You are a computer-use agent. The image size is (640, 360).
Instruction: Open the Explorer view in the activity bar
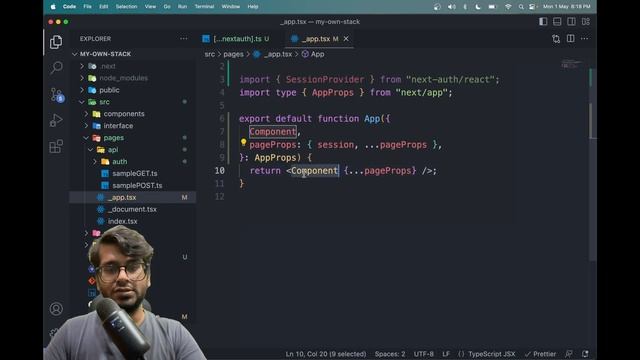click(x=56, y=42)
